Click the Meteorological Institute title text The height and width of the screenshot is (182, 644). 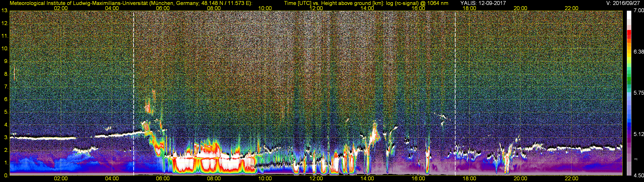click(x=131, y=3)
